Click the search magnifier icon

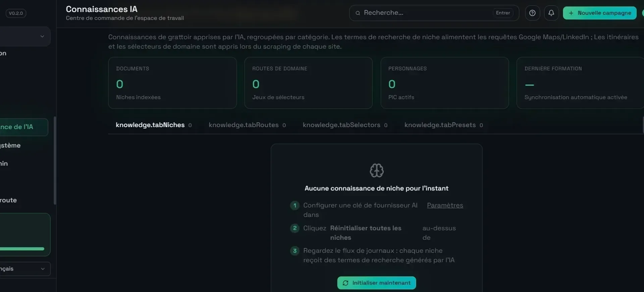[358, 13]
